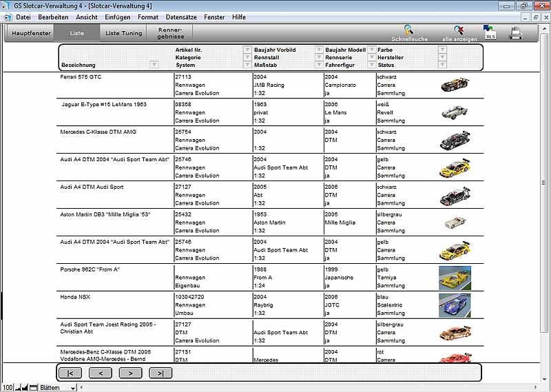Screen dimensions: 551x392
Task: Select the Honda NSX car thumbnail
Action: 455,305
